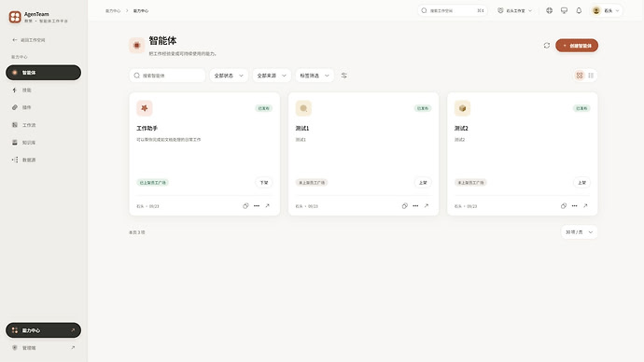Click the copy icon on 测试1 card
Image resolution: width=644 pixels, height=362 pixels.
(x=404, y=206)
